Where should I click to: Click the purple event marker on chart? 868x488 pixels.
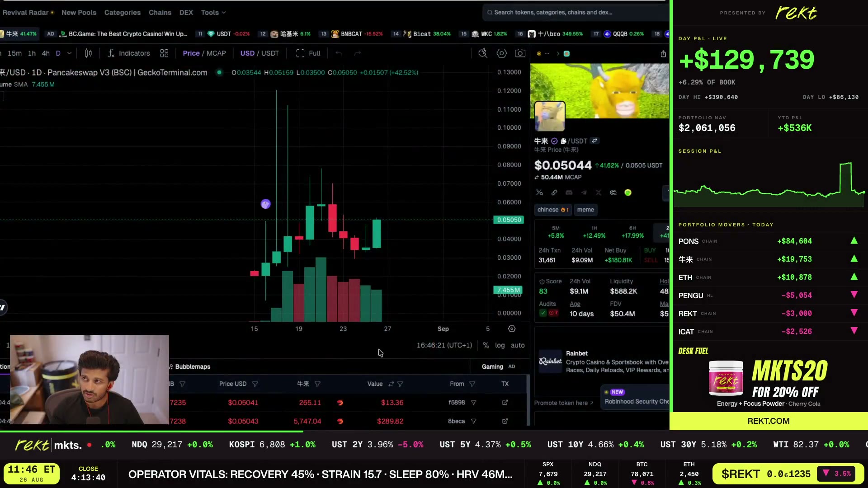[x=265, y=204]
